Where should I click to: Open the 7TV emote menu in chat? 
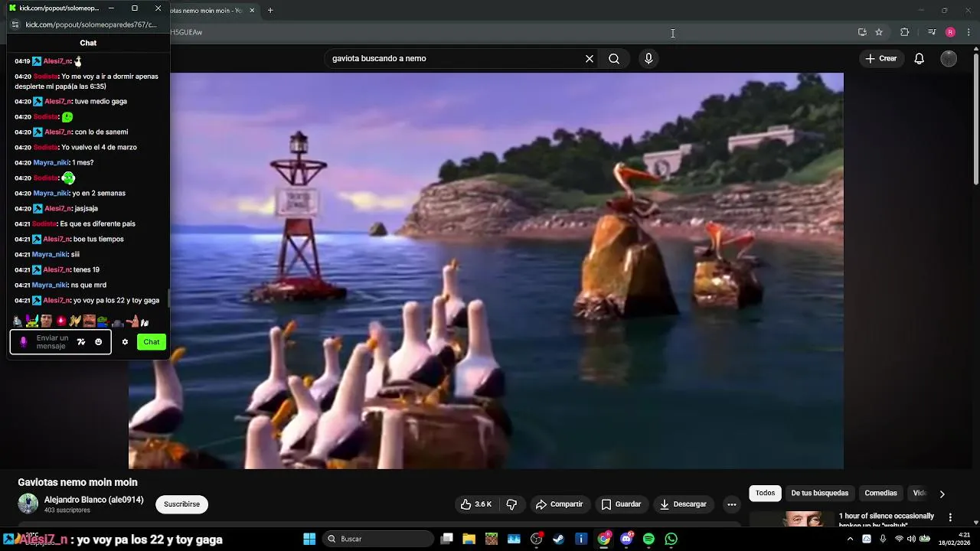click(81, 342)
